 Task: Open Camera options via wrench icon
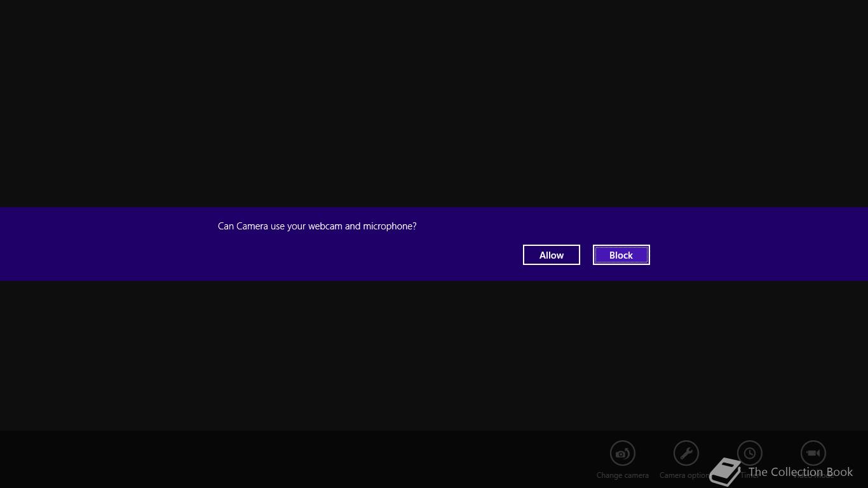pos(686,453)
